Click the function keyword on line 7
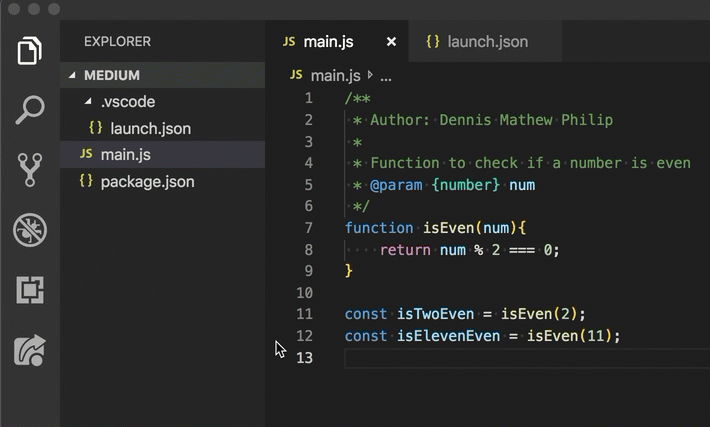 [x=379, y=228]
